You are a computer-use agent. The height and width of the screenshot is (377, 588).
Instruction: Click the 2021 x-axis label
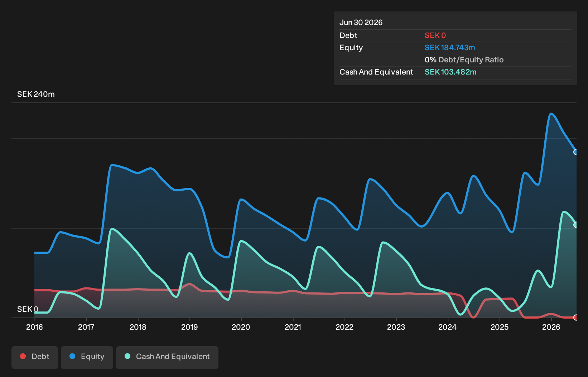(293, 327)
